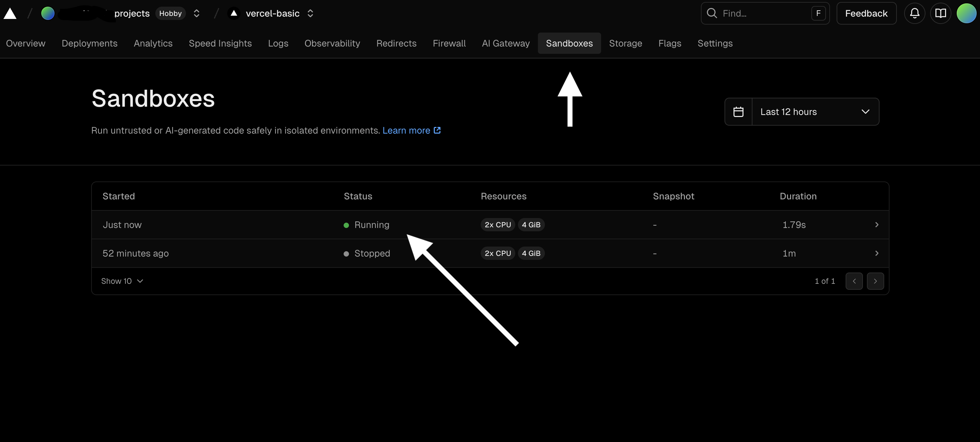The height and width of the screenshot is (442, 980).
Task: Click inside the Find search field
Action: 757,13
